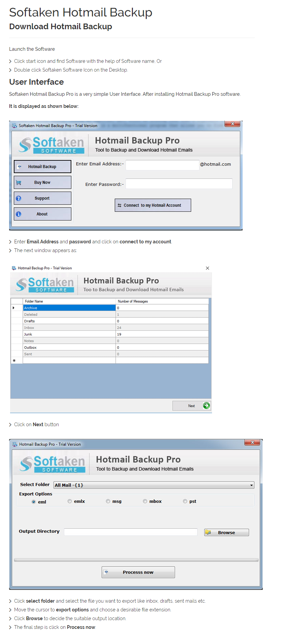Click the Softaken logo in the login window
The height and width of the screenshot is (644, 281).
[x=51, y=145]
